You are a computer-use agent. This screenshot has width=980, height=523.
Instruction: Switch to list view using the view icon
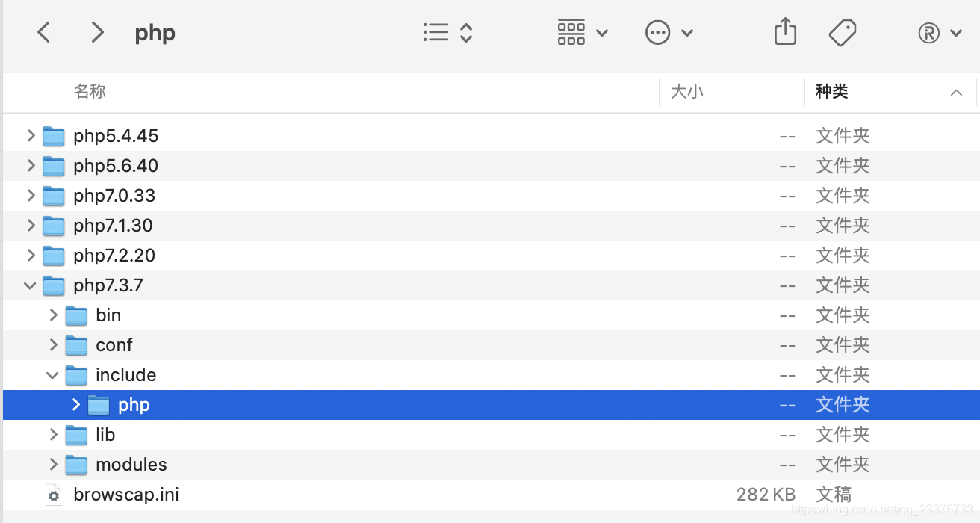pos(436,32)
